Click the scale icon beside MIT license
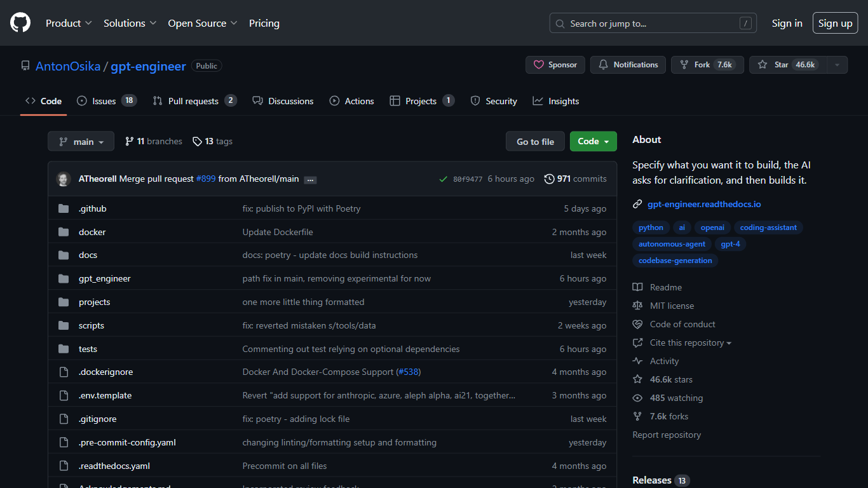 [637, 306]
